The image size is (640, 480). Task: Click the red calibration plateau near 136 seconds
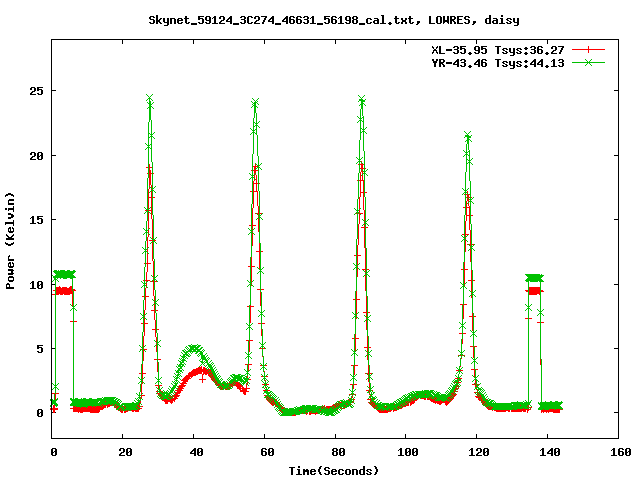534,291
